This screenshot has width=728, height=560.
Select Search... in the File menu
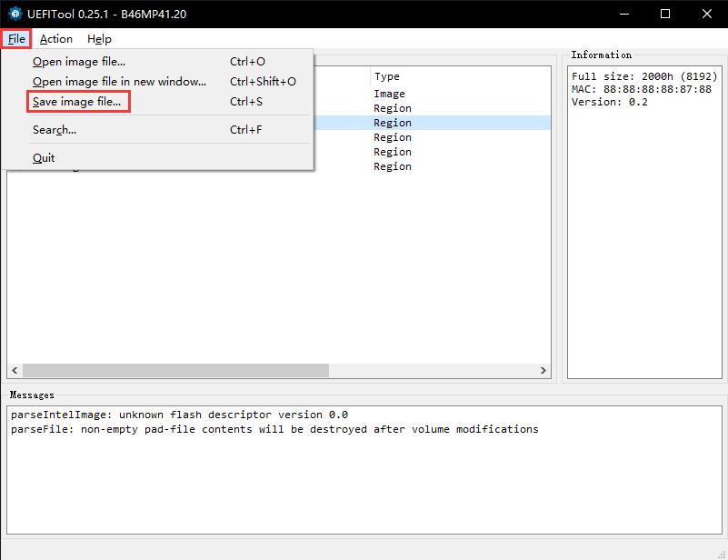[x=55, y=130]
